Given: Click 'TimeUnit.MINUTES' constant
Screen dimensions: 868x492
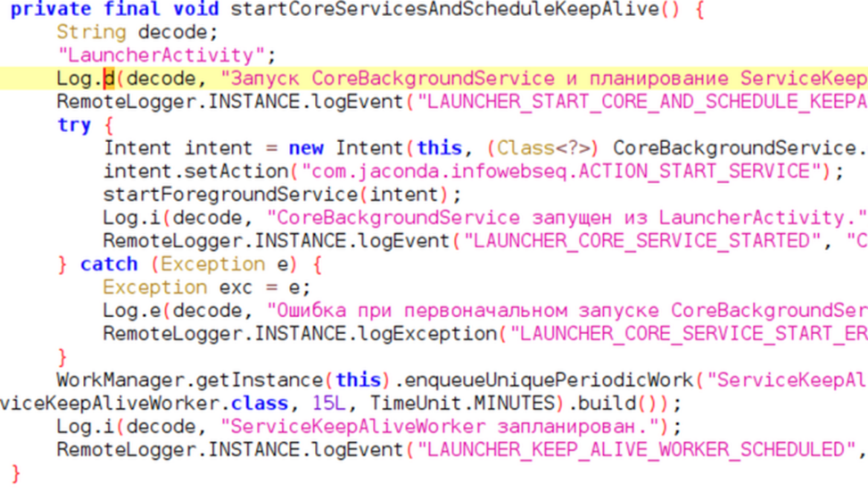Looking at the screenshot, I should 462,404.
